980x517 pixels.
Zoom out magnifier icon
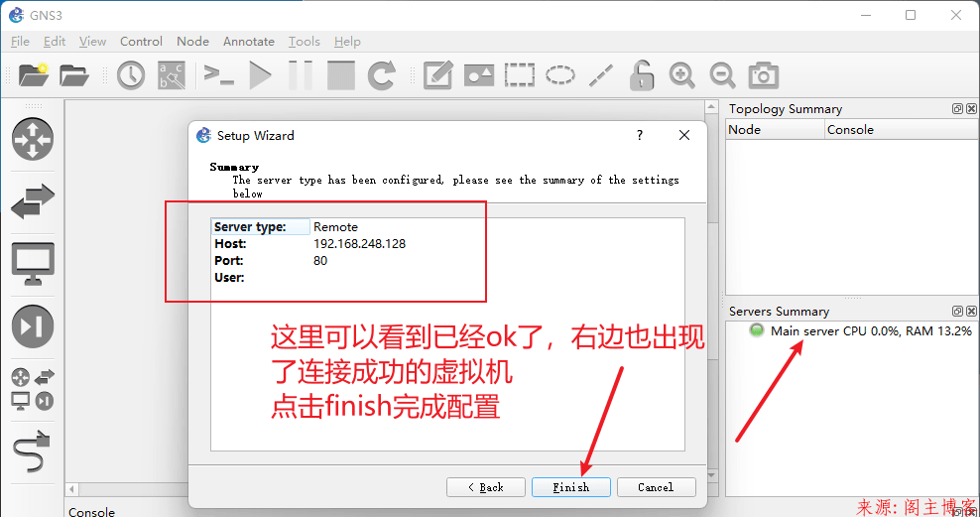[722, 75]
